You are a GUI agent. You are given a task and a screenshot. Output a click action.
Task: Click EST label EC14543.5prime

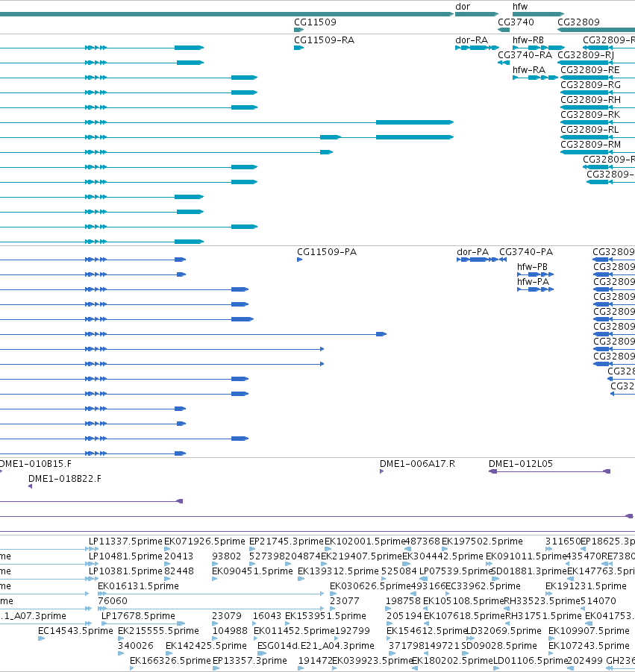(x=75, y=631)
